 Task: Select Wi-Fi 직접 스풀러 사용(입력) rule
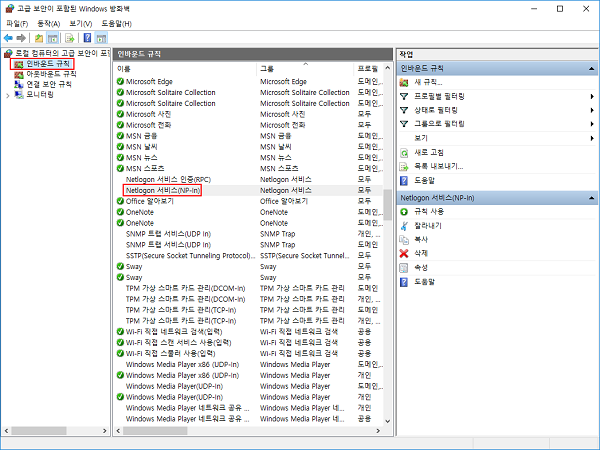coord(249,353)
